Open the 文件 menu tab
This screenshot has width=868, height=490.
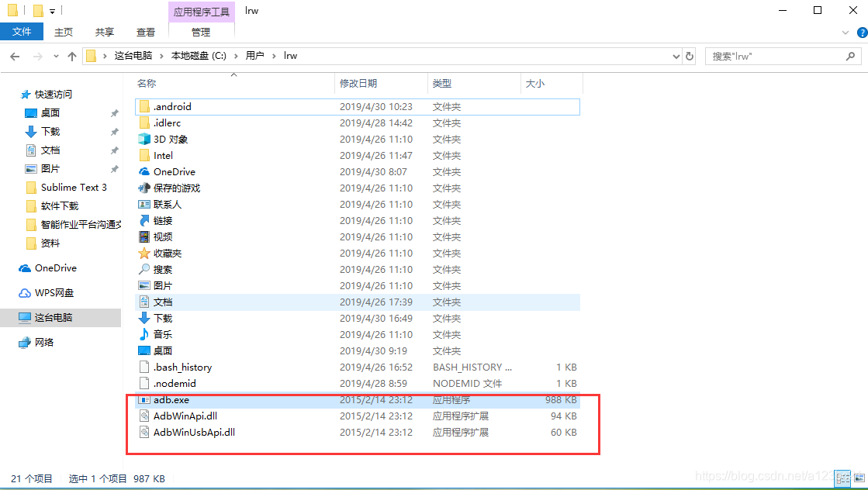22,32
